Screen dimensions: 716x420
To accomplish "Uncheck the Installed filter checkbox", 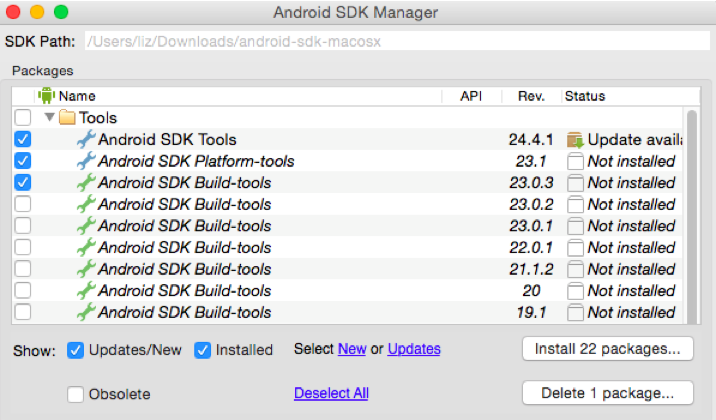I will click(203, 350).
